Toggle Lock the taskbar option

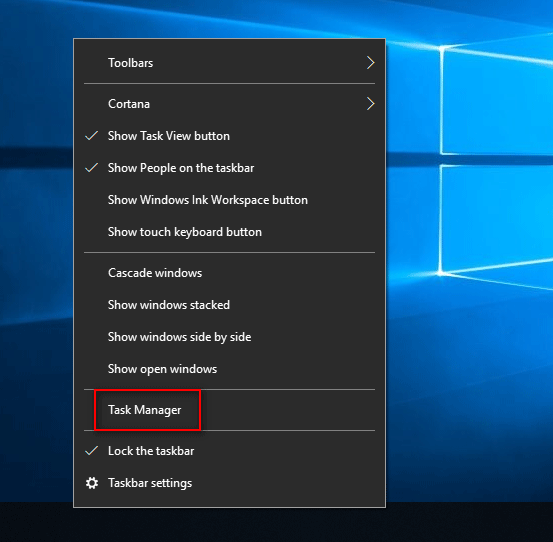229,451
